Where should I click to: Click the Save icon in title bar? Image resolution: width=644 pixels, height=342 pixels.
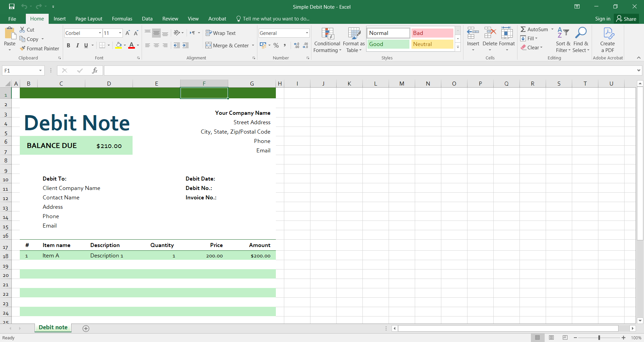pos(12,7)
